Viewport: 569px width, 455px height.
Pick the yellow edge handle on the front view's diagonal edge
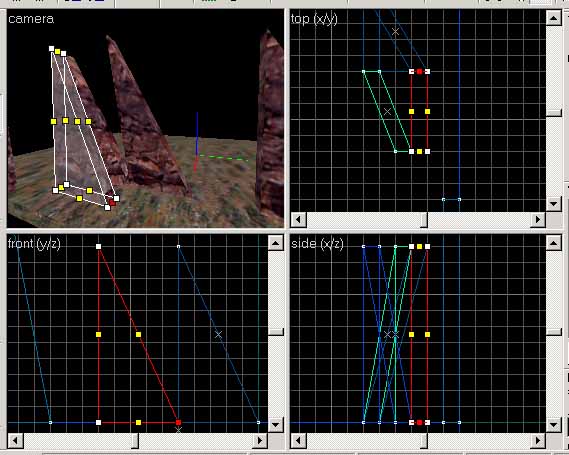coord(138,334)
